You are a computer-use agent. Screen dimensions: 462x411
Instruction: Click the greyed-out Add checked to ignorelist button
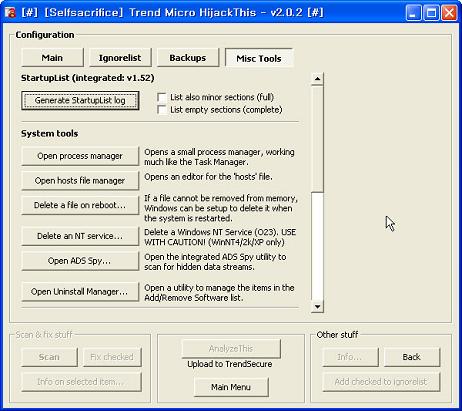(381, 382)
